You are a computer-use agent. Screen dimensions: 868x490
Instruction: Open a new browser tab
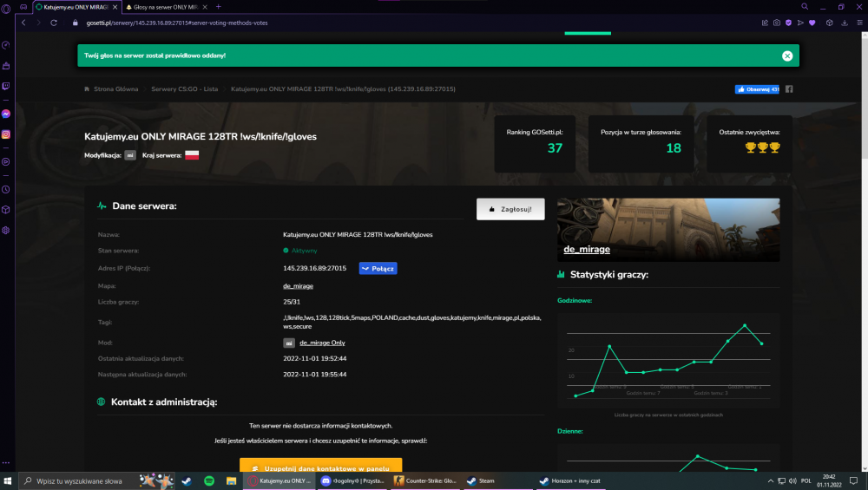(x=219, y=7)
